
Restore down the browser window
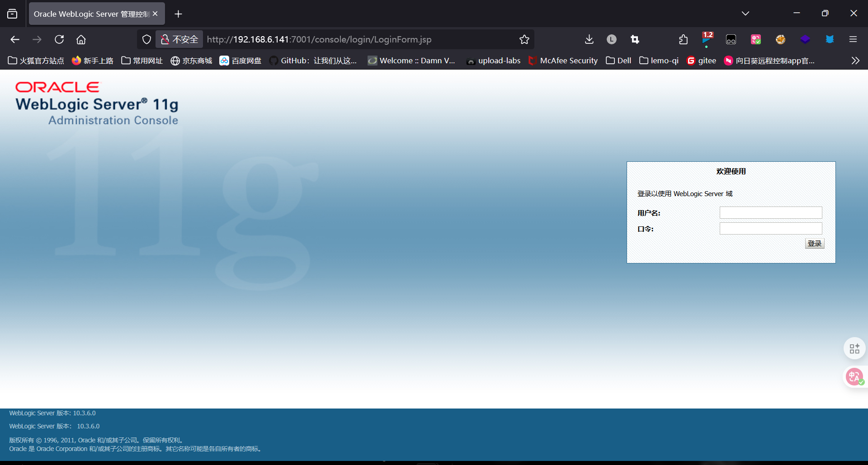point(825,14)
